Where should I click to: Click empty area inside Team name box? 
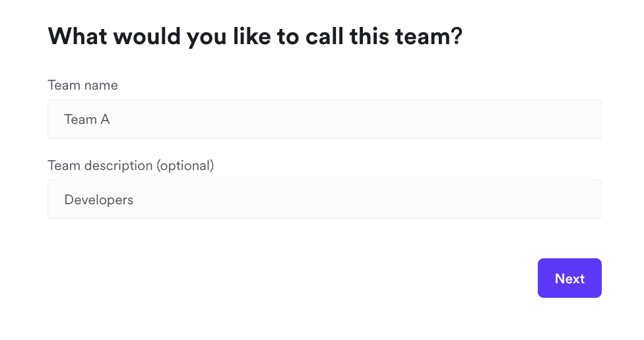tap(396, 119)
